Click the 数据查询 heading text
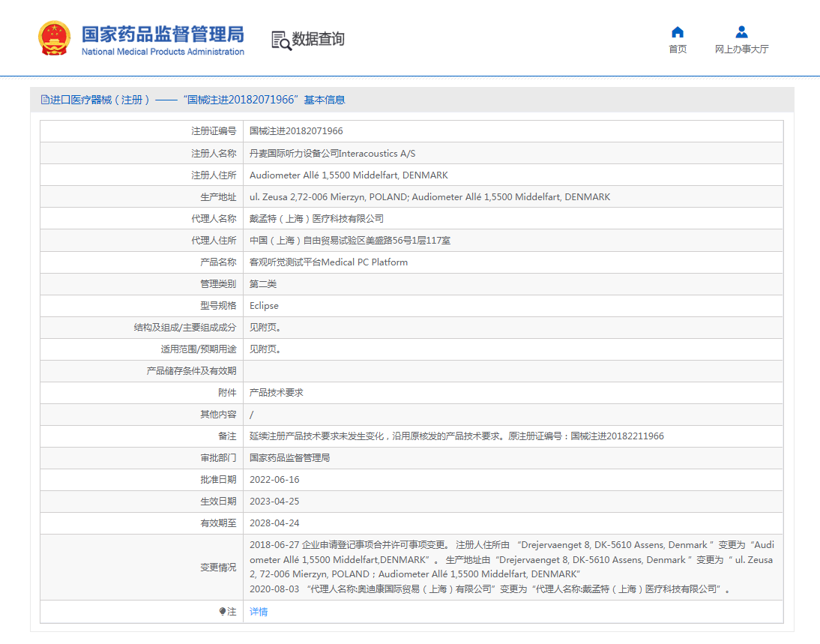The height and width of the screenshot is (644, 820). [319, 39]
